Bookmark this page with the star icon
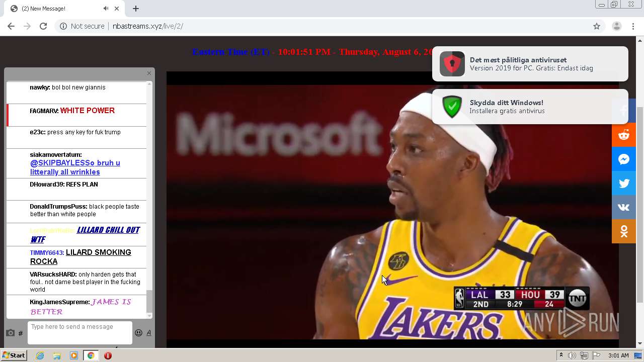 597,26
